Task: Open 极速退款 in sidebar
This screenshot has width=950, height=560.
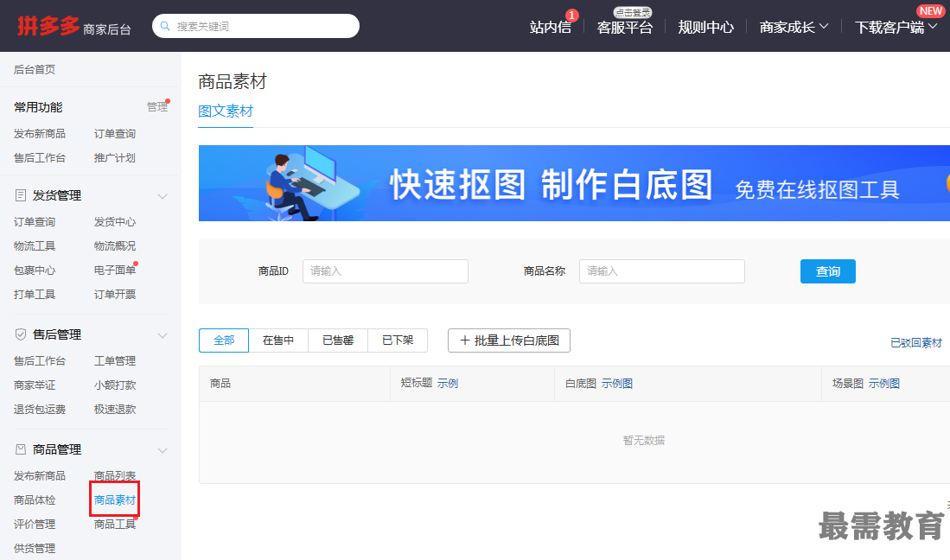Action: tap(114, 410)
